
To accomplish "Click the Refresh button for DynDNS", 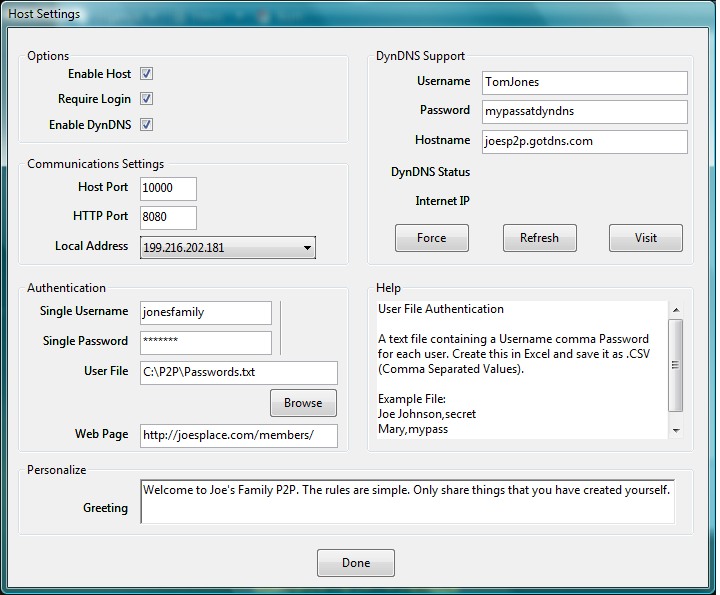I will tap(540, 238).
